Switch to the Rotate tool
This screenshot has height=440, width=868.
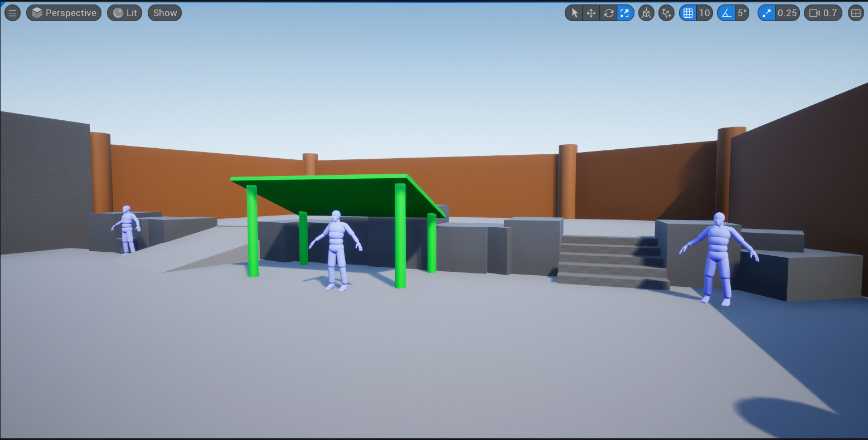pyautogui.click(x=608, y=12)
